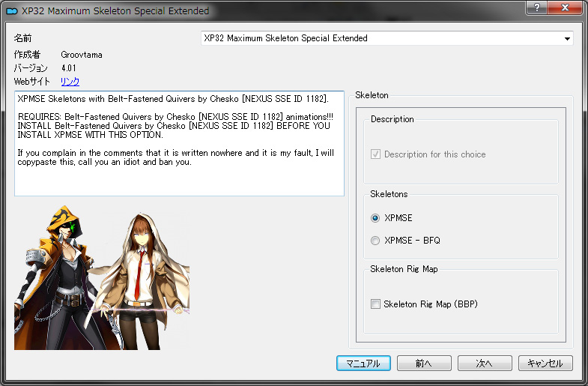588x386 pixels.
Task: Click the anime characters preview image
Action: click(102, 277)
